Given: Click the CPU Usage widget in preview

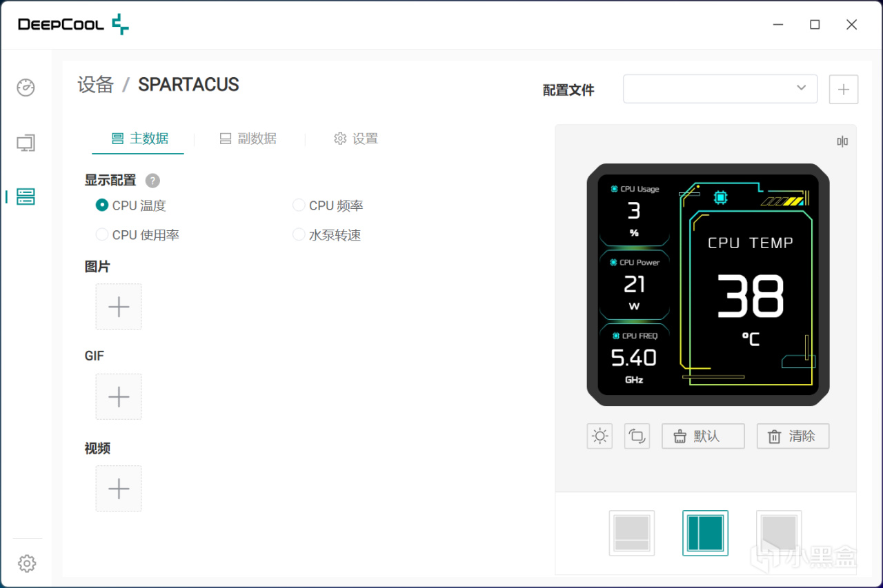Looking at the screenshot, I should pos(634,212).
